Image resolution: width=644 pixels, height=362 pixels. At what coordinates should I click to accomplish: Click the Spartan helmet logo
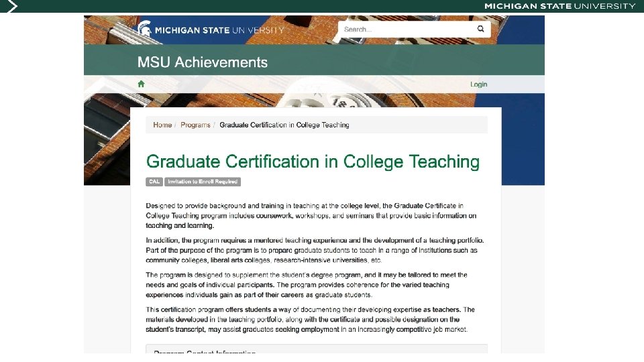point(144,29)
